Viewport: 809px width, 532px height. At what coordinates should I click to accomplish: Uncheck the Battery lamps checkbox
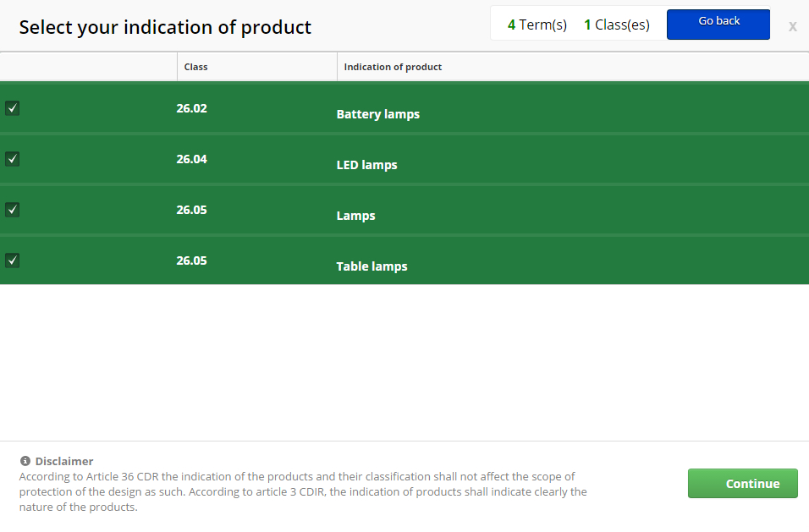point(13,108)
